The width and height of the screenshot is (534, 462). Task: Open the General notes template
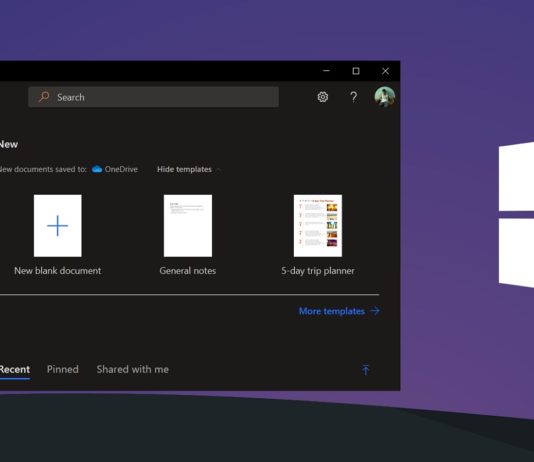click(x=188, y=225)
